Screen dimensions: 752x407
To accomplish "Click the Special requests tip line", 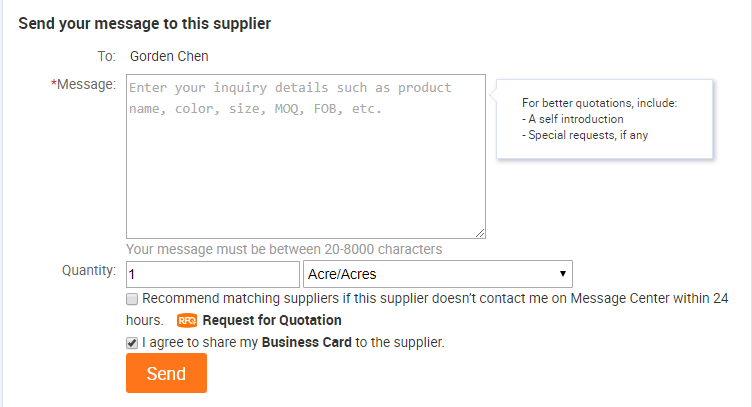I will (585, 135).
